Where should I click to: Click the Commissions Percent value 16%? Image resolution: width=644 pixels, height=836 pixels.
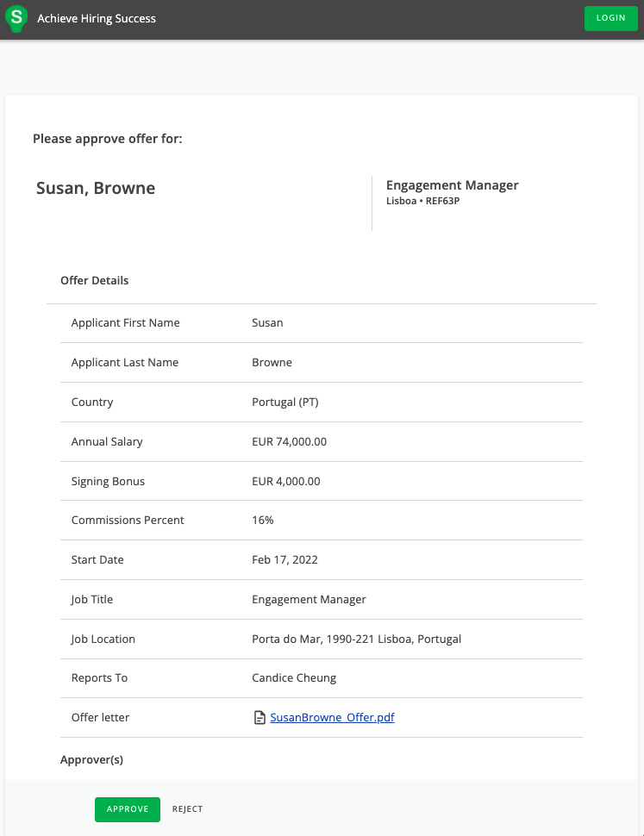262,521
